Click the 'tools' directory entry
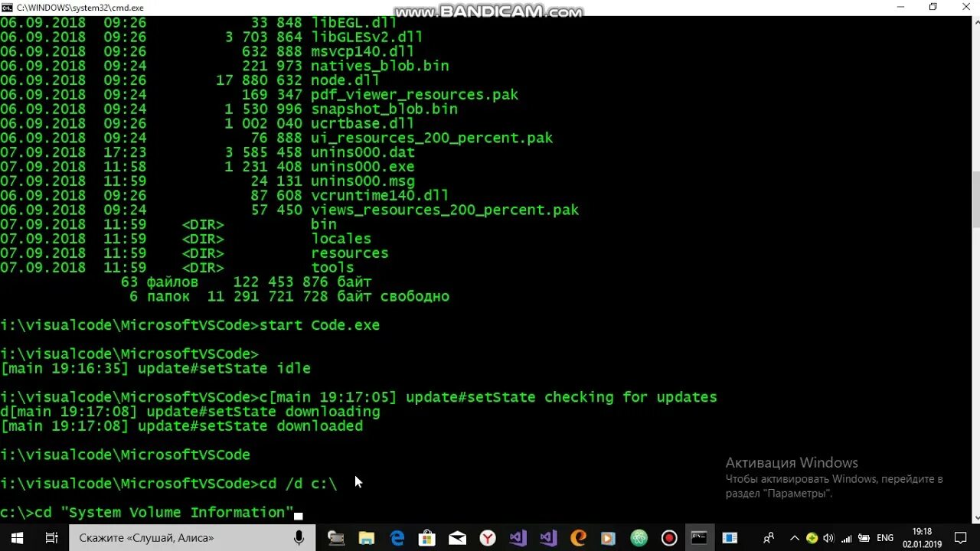Screen dimensions: 980x551 (332, 268)
